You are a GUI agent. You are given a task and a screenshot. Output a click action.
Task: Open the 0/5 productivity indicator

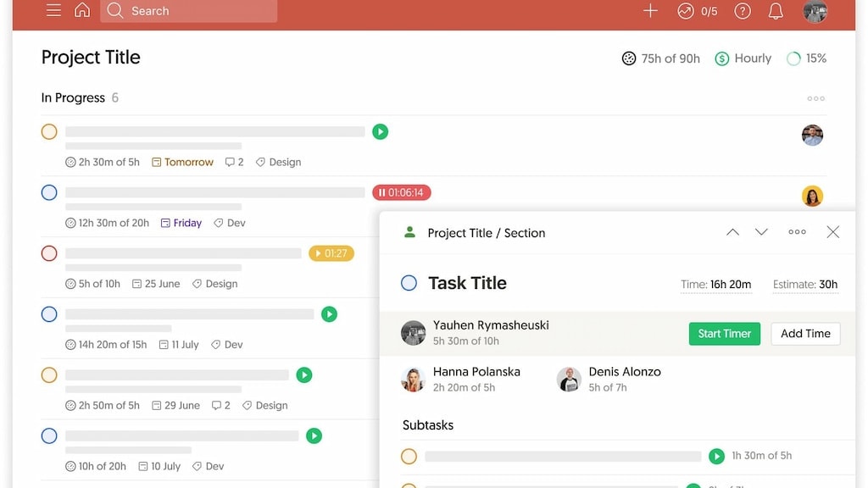698,11
